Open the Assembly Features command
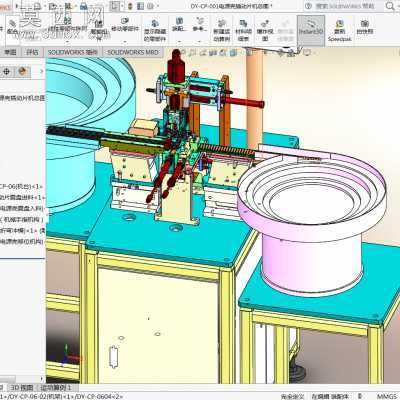This screenshot has width=400, height=400. tap(179, 25)
